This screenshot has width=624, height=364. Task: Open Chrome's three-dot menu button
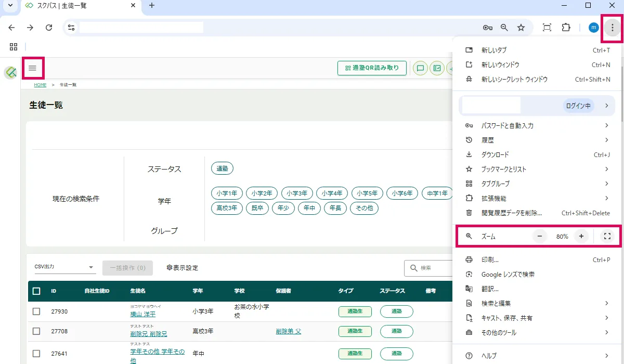pyautogui.click(x=612, y=28)
